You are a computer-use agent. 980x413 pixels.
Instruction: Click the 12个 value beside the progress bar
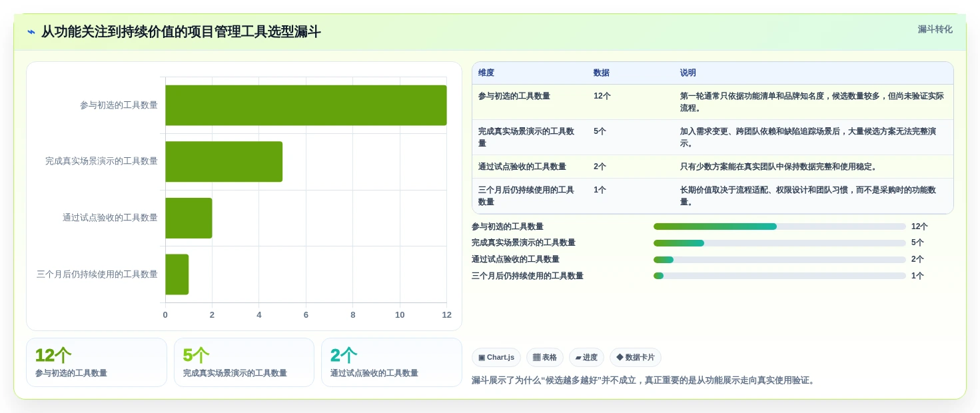point(919,226)
